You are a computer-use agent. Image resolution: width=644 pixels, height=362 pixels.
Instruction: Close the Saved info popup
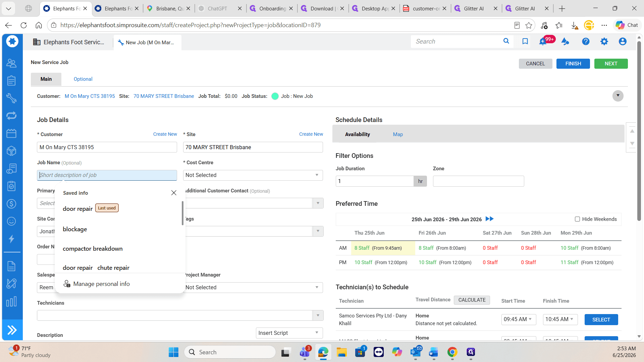174,193
